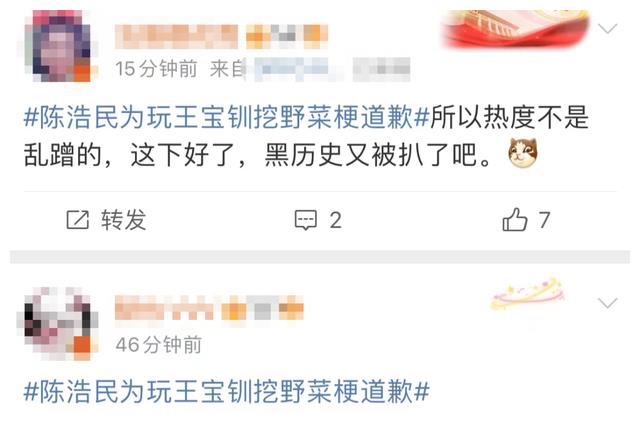Expand the second post's chevron menu
The height and width of the screenshot is (422, 640).
607,303
